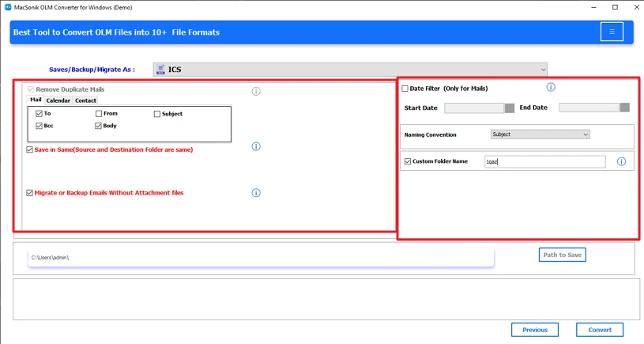
Task: Open Start Date calendar picker button
Action: pos(510,108)
